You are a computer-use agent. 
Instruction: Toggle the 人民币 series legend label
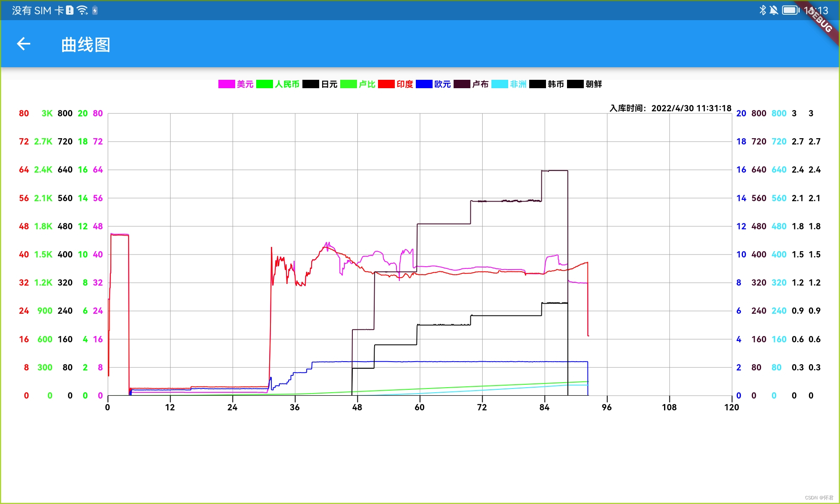pyautogui.click(x=287, y=84)
